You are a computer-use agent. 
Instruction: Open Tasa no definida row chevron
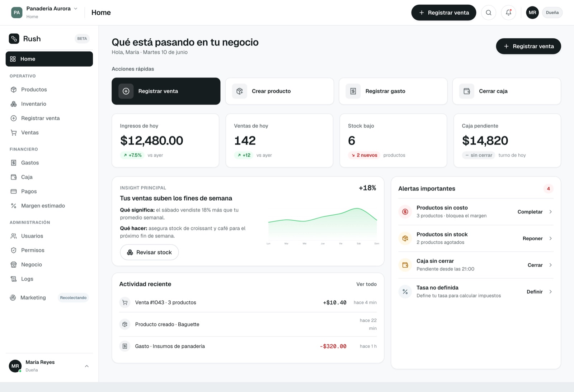550,292
